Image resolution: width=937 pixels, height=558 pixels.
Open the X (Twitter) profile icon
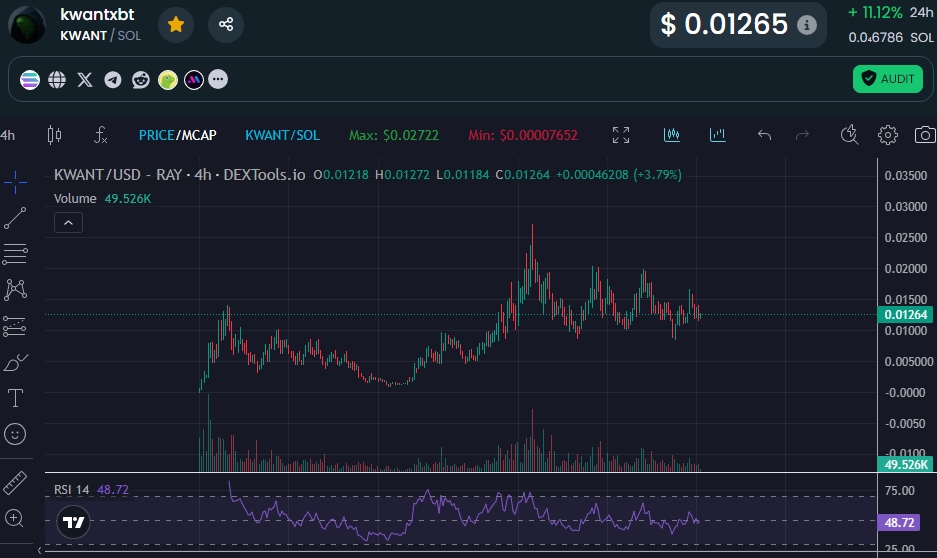(x=85, y=79)
